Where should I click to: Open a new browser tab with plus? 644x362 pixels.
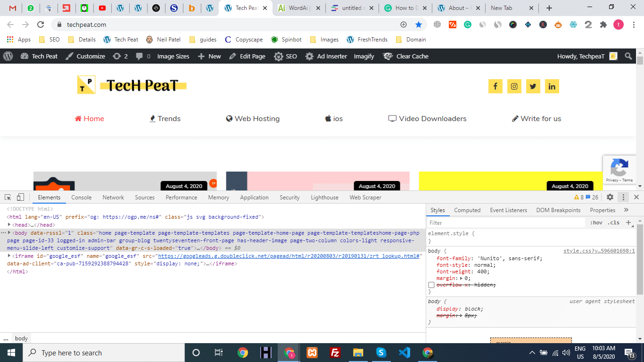coord(549,8)
